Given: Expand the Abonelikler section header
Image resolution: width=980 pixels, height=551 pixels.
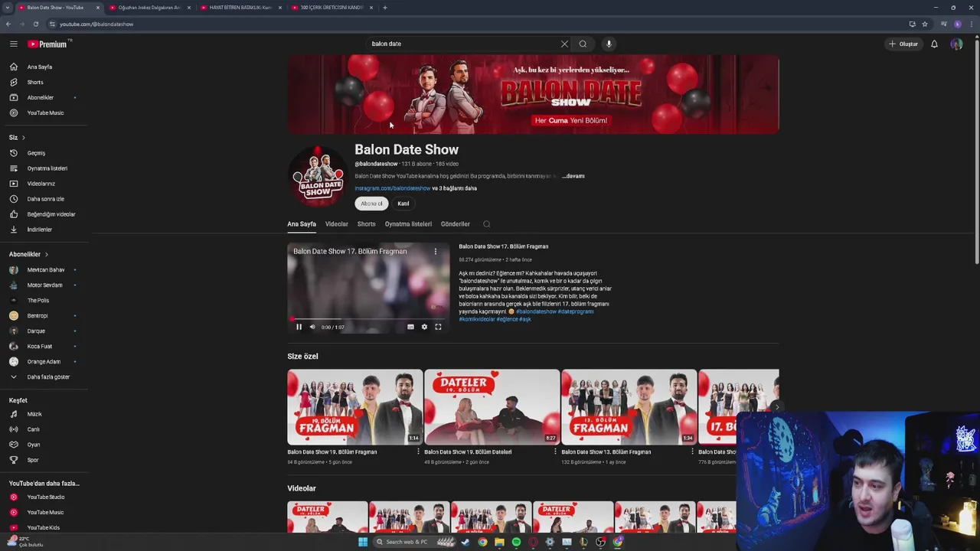Looking at the screenshot, I should point(29,254).
